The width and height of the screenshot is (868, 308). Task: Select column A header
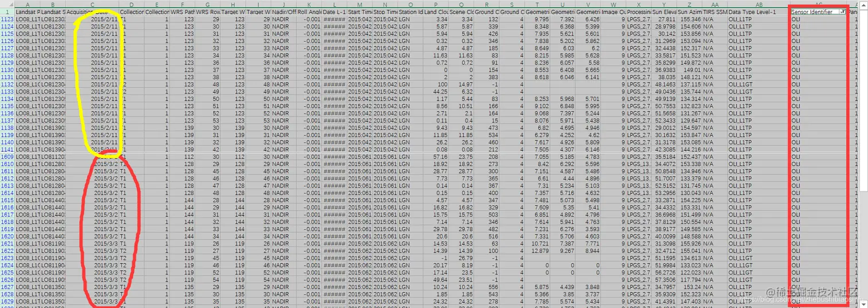[x=28, y=4]
